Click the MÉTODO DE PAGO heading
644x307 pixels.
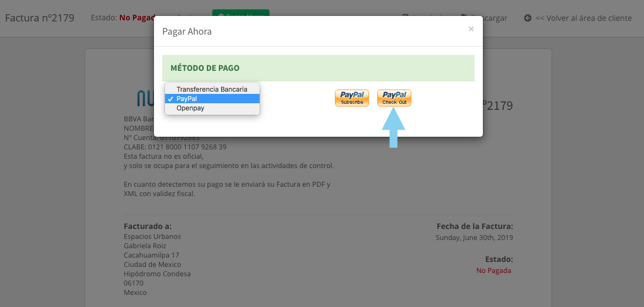point(205,68)
